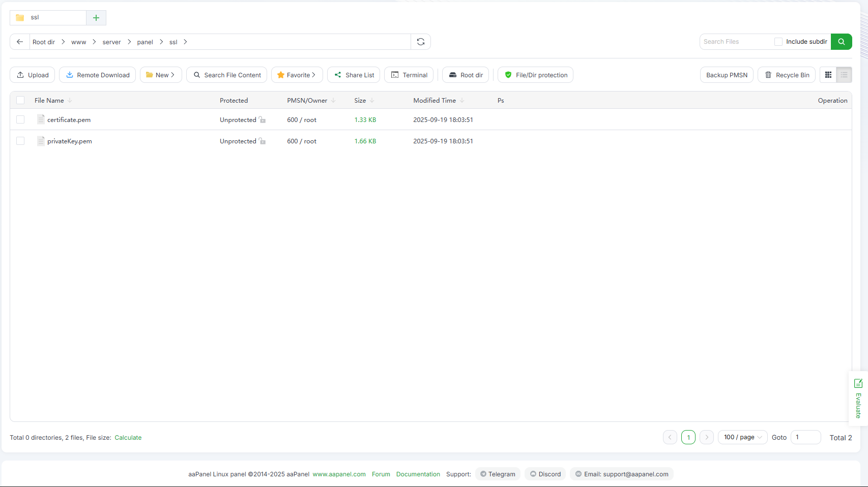868x487 pixels.
Task: Select the certificate.pem file checkbox
Action: coord(20,119)
